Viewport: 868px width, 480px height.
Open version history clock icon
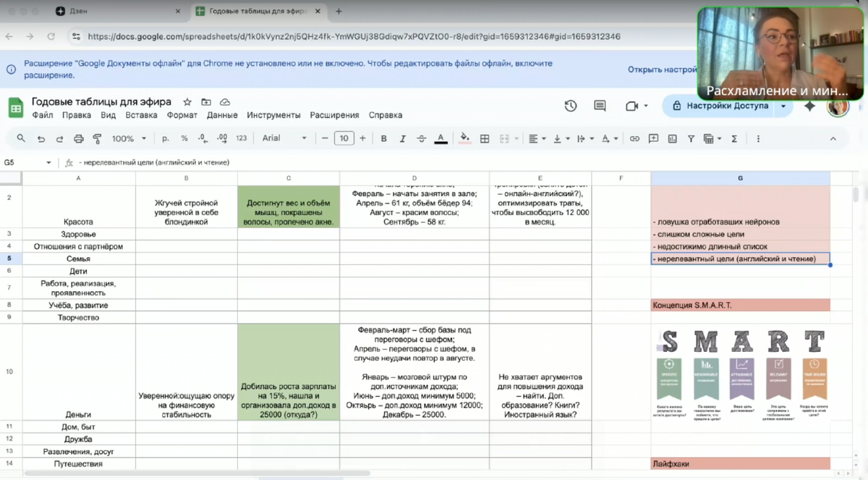coord(571,106)
